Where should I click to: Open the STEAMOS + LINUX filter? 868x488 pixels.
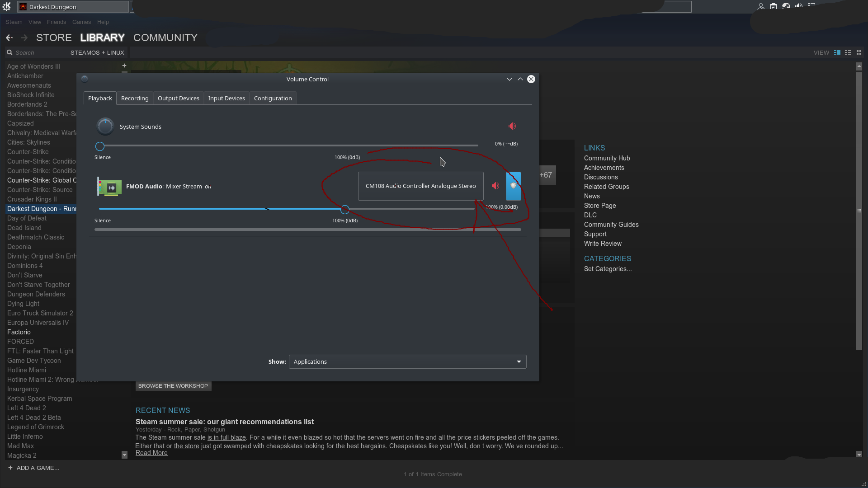pyautogui.click(x=97, y=52)
